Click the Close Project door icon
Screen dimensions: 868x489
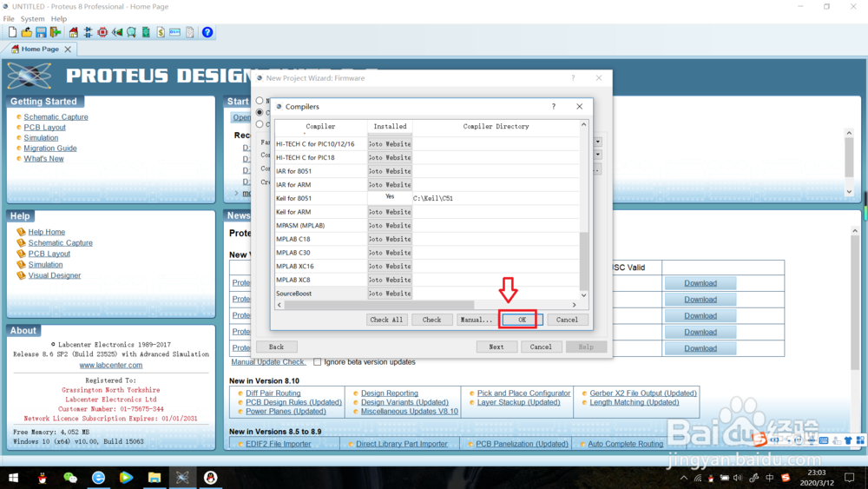pos(56,33)
